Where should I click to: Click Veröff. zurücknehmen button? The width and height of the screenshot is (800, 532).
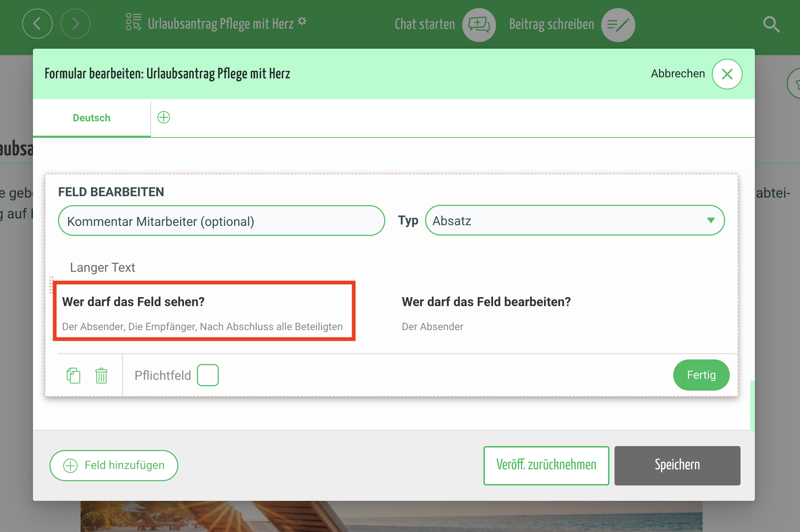[546, 465]
